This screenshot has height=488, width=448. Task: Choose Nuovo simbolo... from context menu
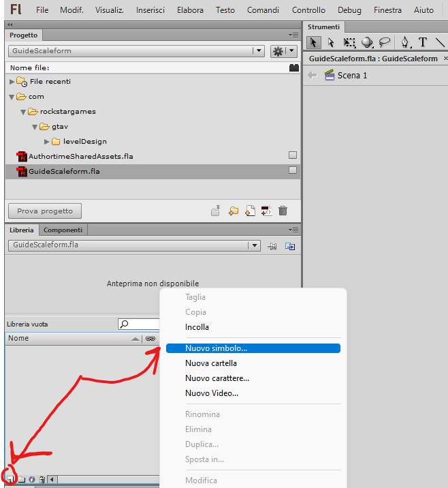[x=253, y=348]
